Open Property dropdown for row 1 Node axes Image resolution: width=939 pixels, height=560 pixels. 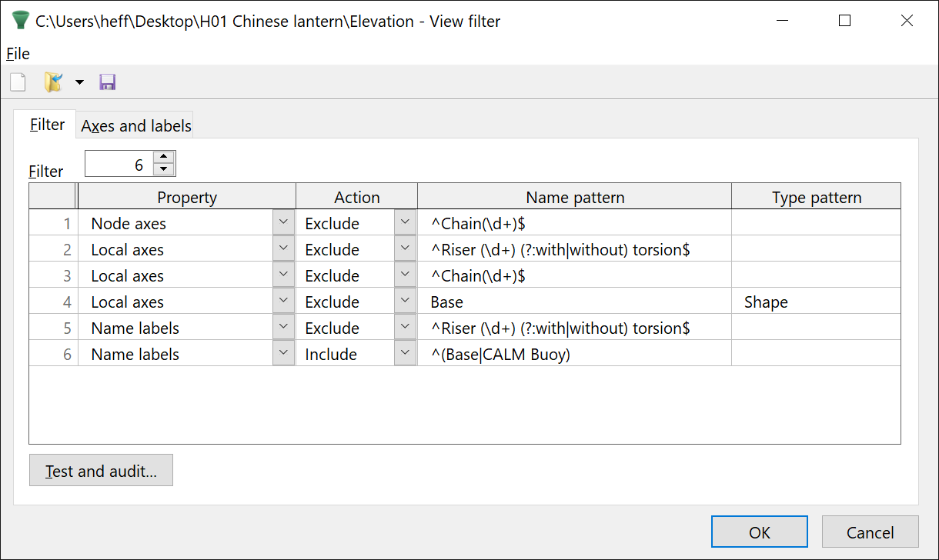point(283,223)
